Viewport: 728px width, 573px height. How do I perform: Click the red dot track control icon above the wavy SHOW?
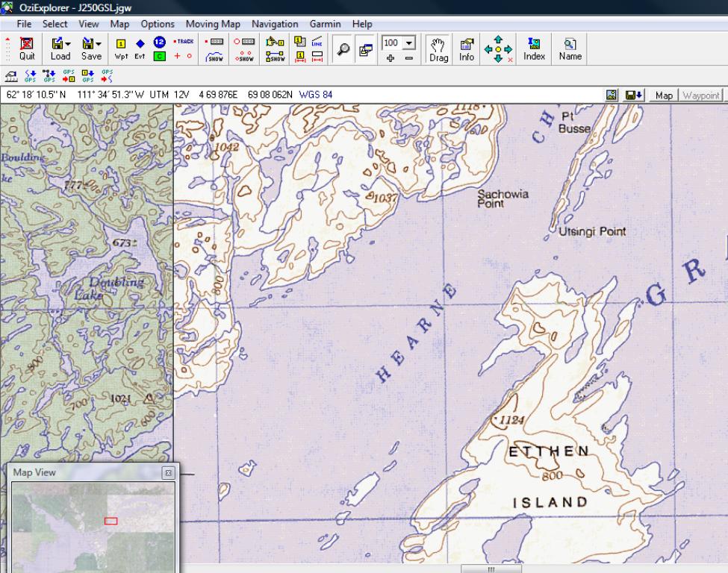click(x=214, y=41)
